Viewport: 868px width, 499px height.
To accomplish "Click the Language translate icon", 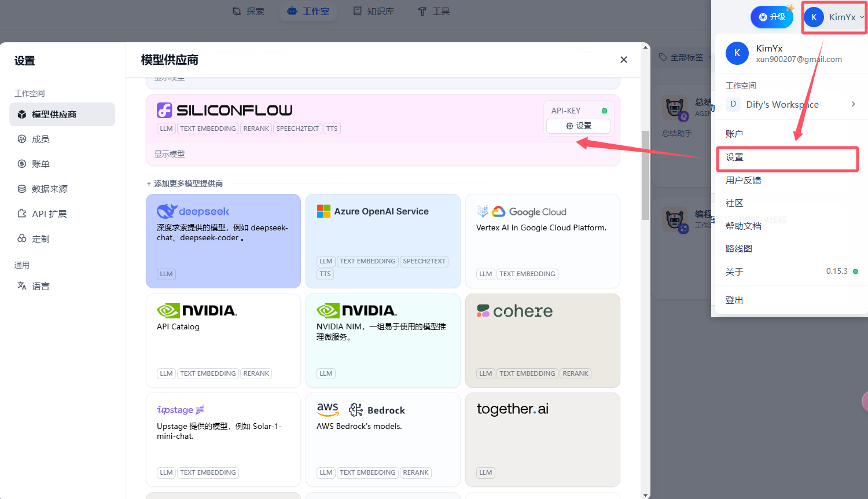I will [x=22, y=286].
